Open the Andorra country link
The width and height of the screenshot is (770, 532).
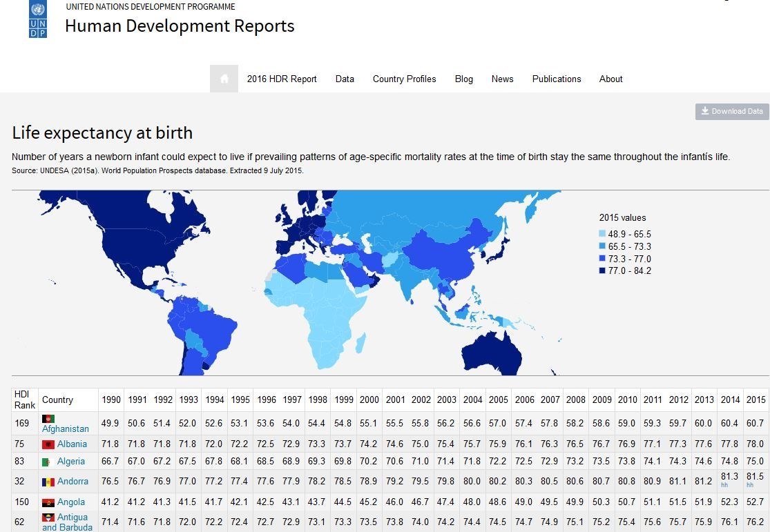coord(73,482)
